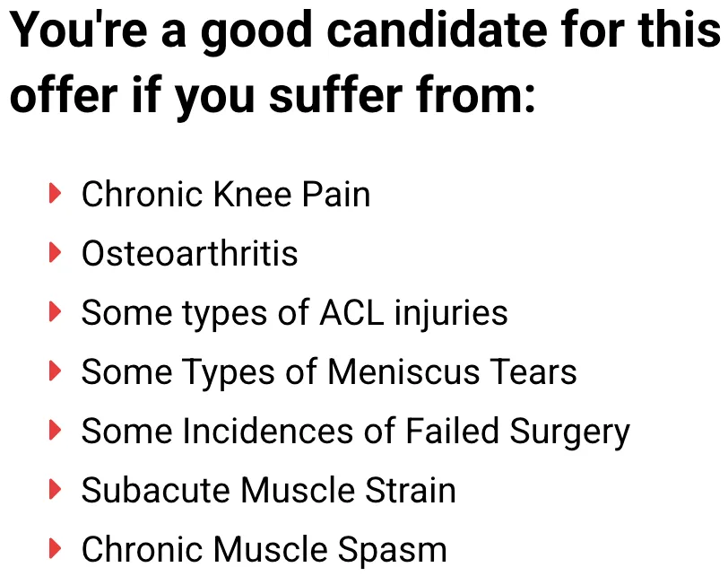Select the arrow bullet before Subacute Muscle Strain
728x576 pixels.
click(x=55, y=490)
